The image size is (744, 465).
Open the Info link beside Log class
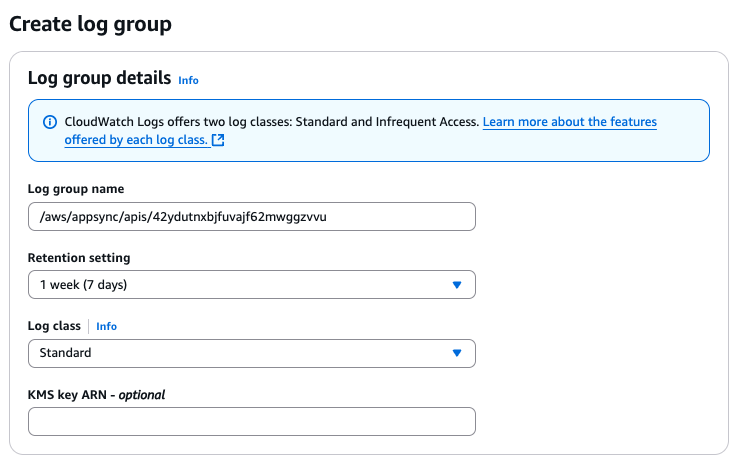106,326
